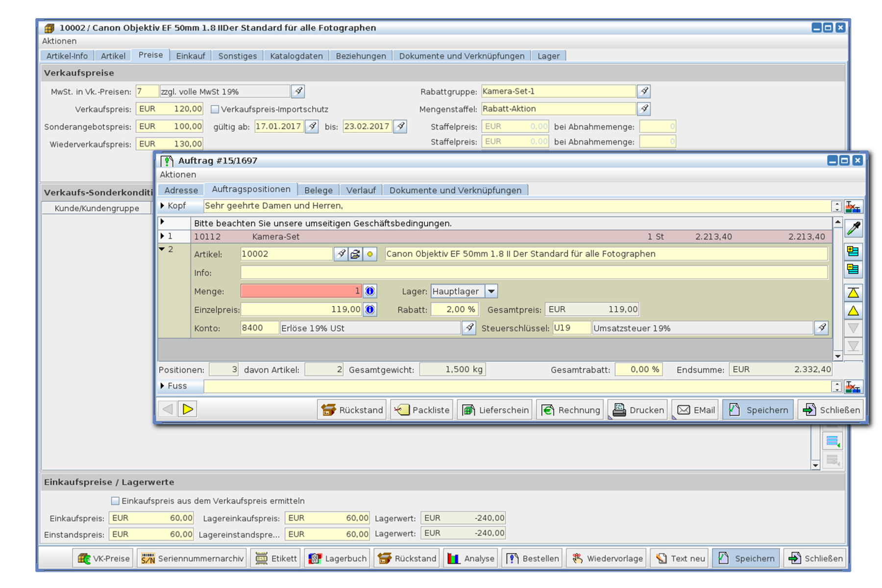Collapse order position 2

(162, 249)
